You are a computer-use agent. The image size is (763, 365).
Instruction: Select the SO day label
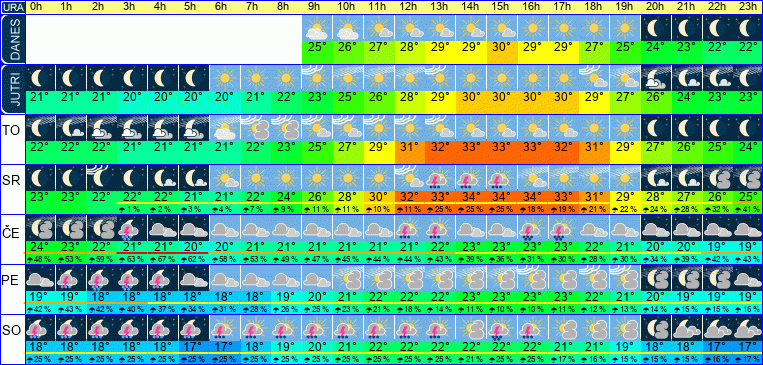pyautogui.click(x=12, y=330)
